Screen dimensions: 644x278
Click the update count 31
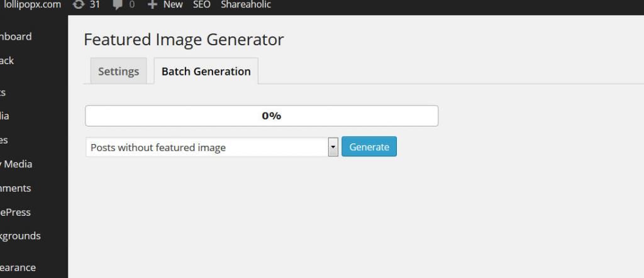[x=94, y=5]
